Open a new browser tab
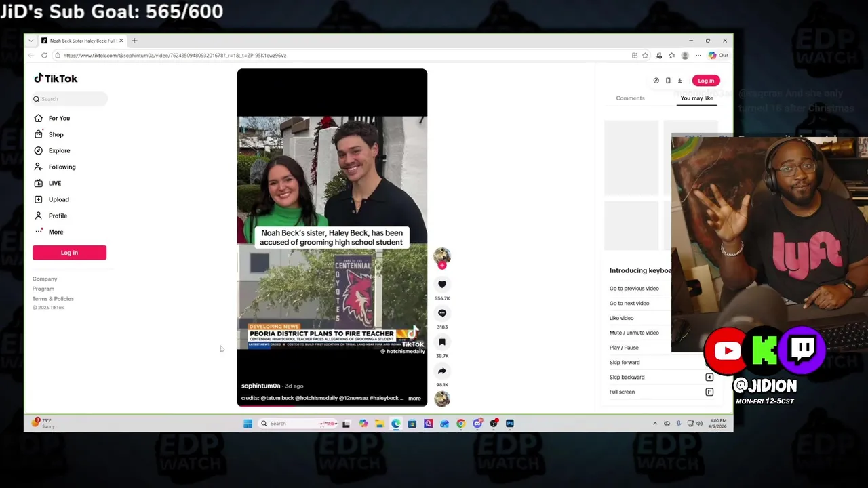Screen dimensions: 868x488 pos(134,41)
